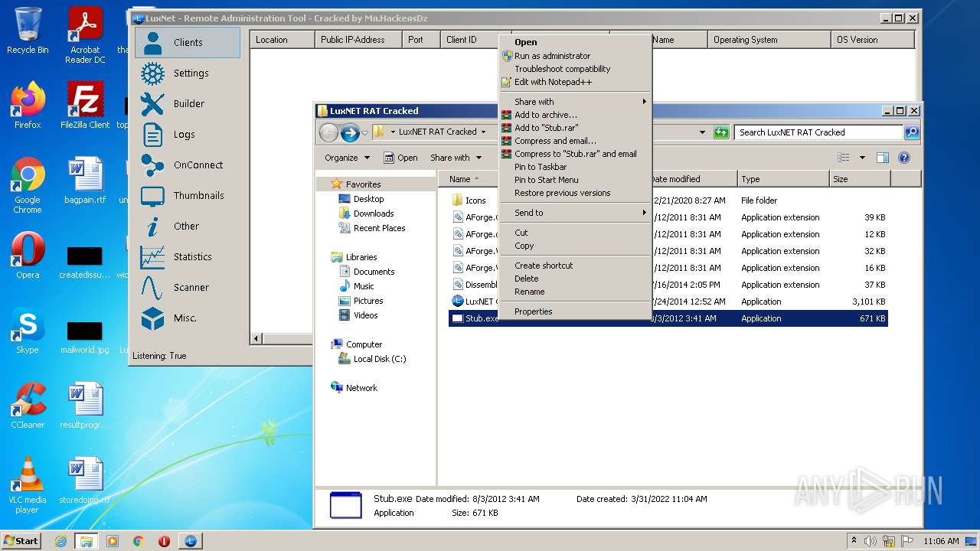Open the Skype desktop icon
This screenshot has height=551, width=980.
pos(28,331)
